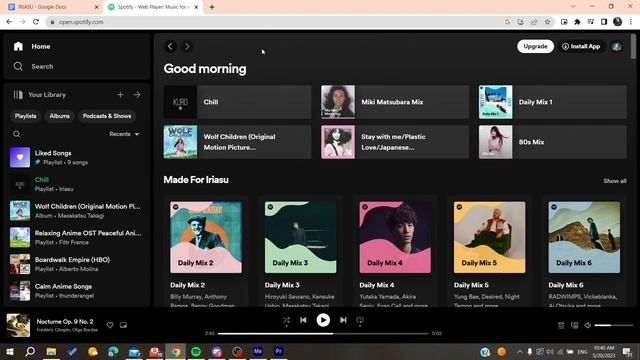Open Nocturne album art thumbnail

tap(18, 325)
